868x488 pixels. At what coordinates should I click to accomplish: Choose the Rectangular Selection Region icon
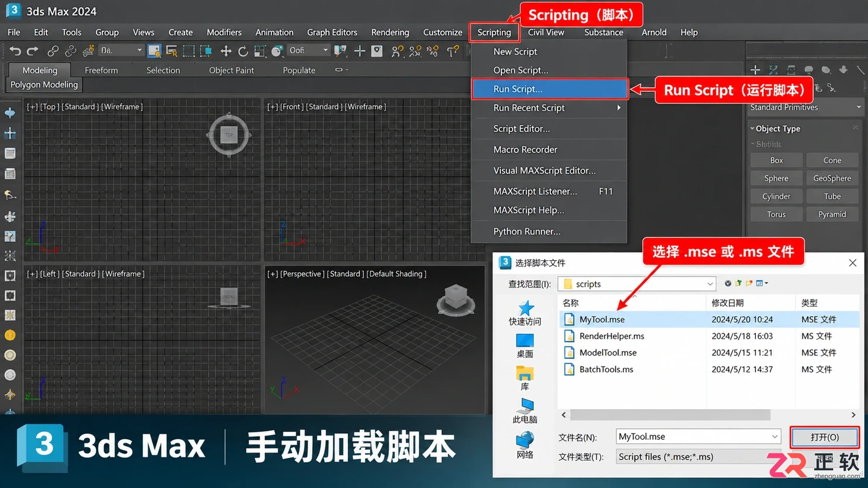[189, 51]
